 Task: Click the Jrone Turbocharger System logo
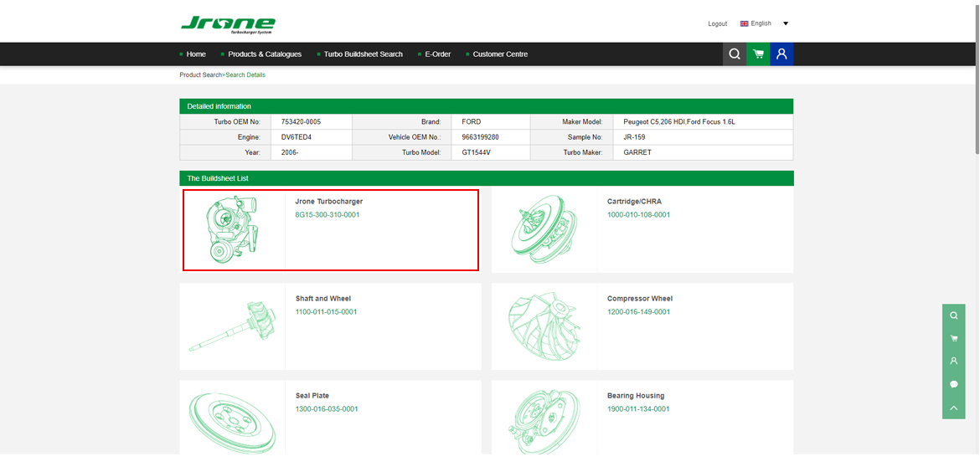click(228, 24)
